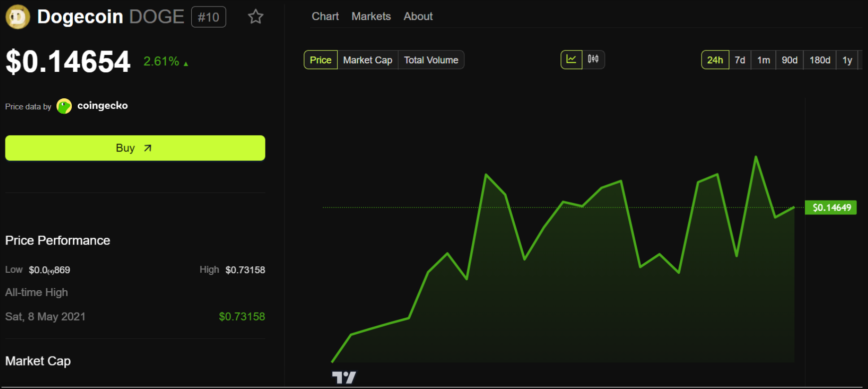Screen dimensions: 868x389
Task: Set chart range to 7d
Action: coord(740,60)
